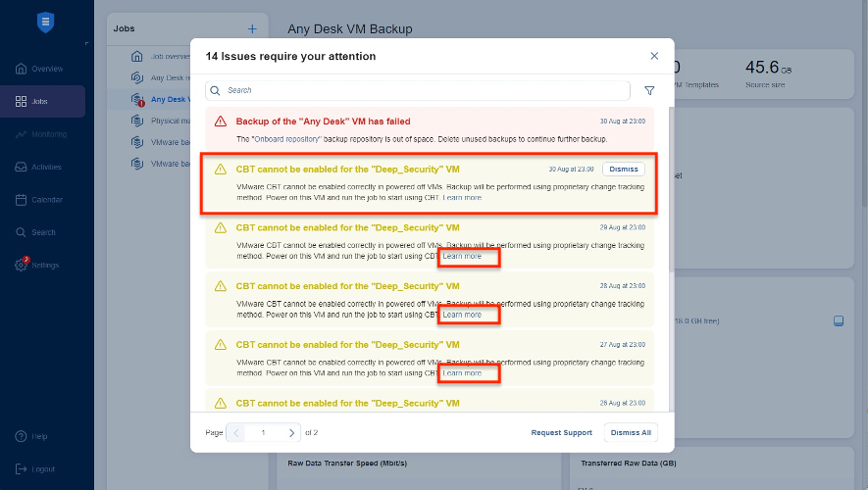The height and width of the screenshot is (490, 868).
Task: Go to previous issues page
Action: [x=236, y=432]
